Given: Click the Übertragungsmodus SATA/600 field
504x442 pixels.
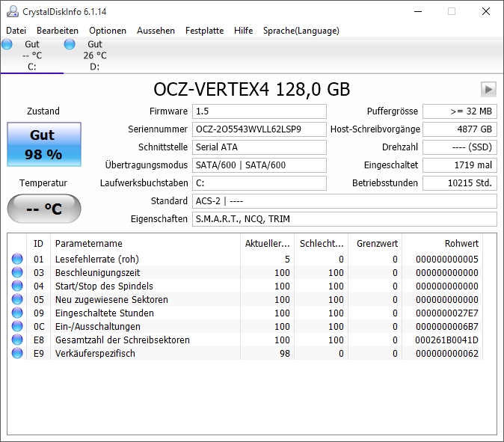Looking at the screenshot, I should pyautogui.click(x=259, y=165).
